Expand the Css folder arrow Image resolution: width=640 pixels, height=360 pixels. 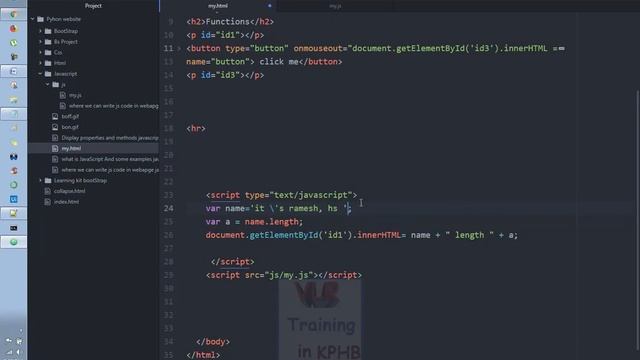click(x=40, y=52)
